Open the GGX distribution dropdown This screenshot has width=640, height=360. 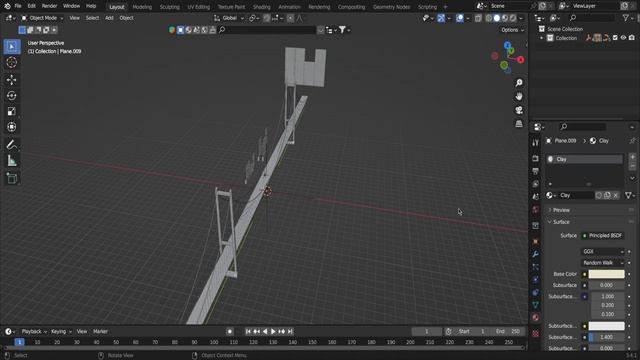[x=603, y=252]
